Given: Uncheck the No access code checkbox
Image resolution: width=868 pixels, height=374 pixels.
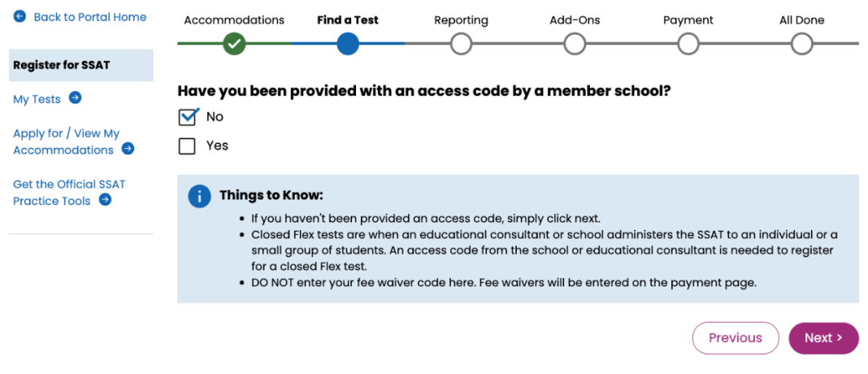Looking at the screenshot, I should pos(187,117).
